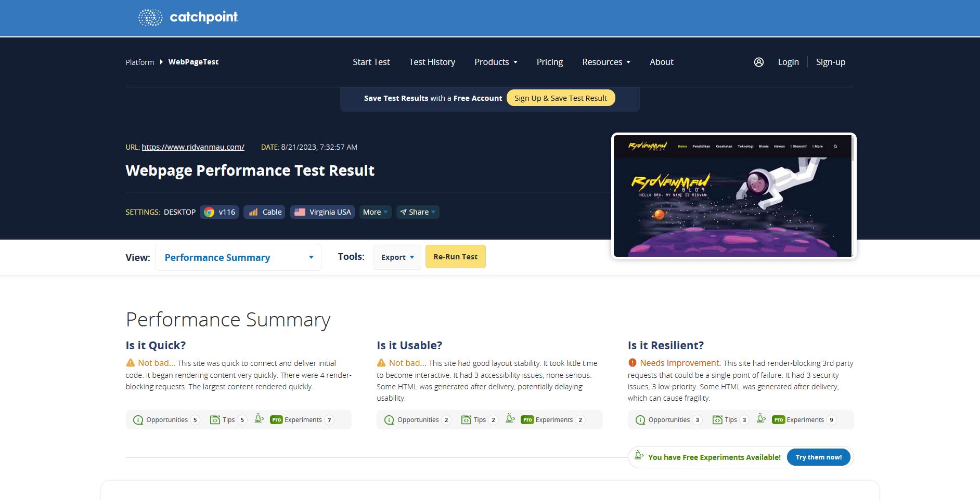This screenshot has width=980, height=500.
Task: Click the Pro badge in the Resilient Experiments
Action: coord(779,420)
